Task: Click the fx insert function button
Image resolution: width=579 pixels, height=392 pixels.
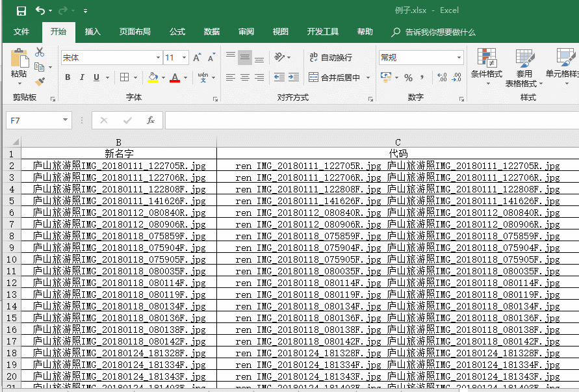Action: [x=151, y=120]
